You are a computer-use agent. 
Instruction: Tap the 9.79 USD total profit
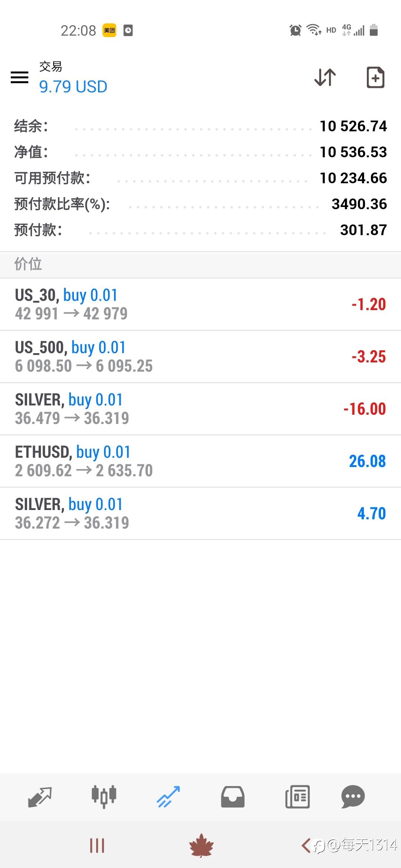pyautogui.click(x=73, y=87)
